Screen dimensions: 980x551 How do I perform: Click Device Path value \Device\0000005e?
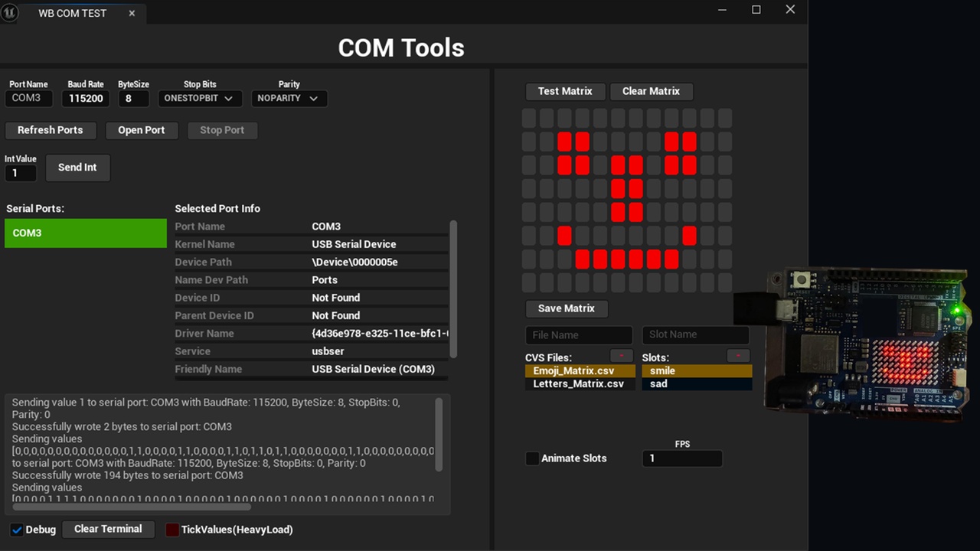(354, 262)
